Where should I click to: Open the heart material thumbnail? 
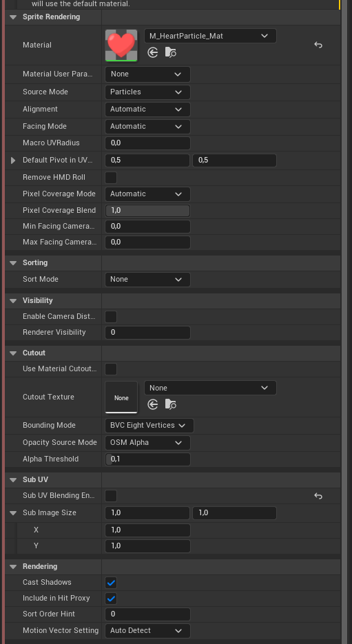point(121,45)
